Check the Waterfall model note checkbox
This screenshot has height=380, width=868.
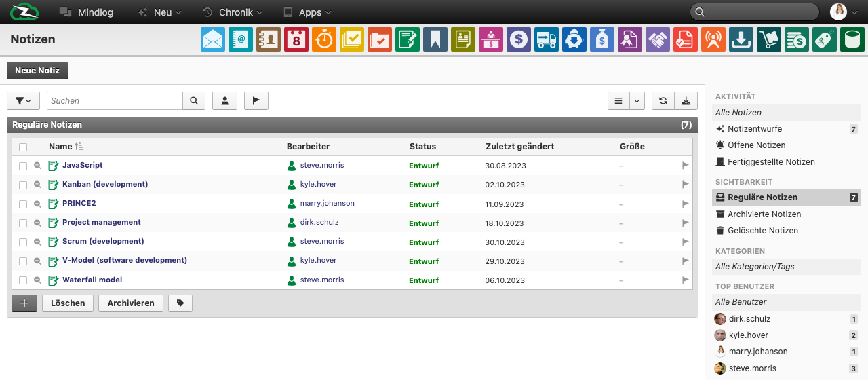[23, 280]
